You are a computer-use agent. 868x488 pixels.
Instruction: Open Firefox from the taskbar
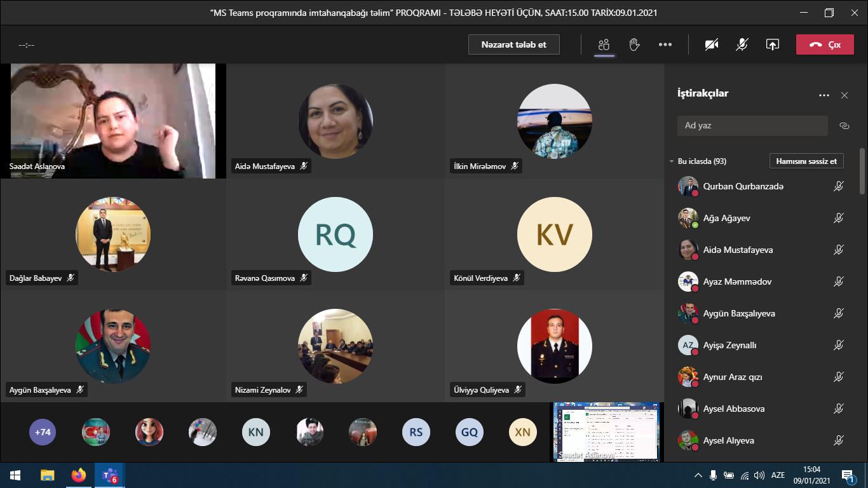pyautogui.click(x=79, y=475)
